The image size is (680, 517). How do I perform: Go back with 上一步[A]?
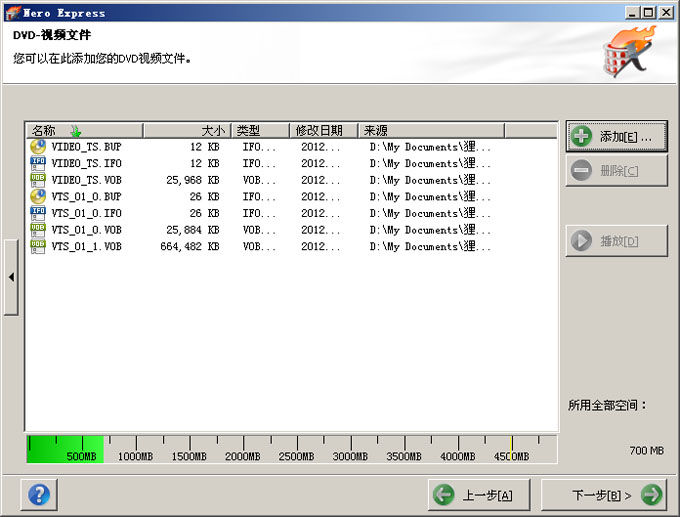point(479,494)
